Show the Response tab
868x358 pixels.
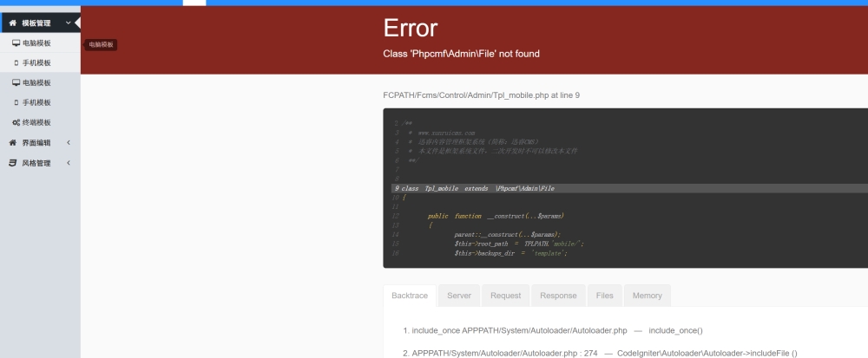(x=558, y=296)
